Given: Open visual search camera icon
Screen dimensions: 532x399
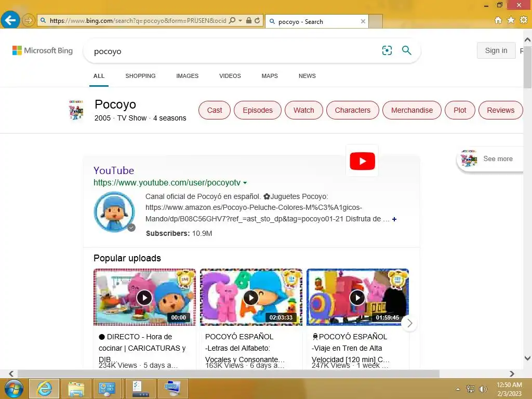Looking at the screenshot, I should [387, 50].
